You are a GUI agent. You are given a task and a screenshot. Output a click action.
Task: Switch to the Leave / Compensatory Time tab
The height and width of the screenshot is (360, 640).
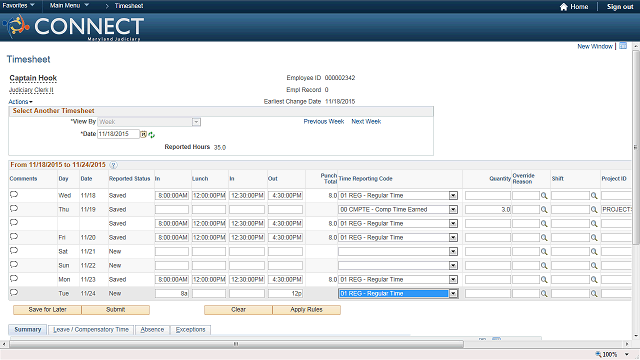click(91, 330)
